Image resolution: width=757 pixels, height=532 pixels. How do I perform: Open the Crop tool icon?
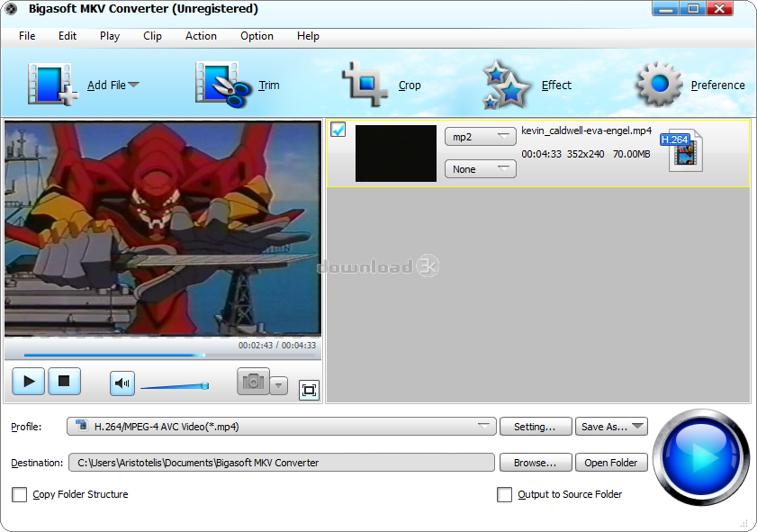(x=365, y=85)
